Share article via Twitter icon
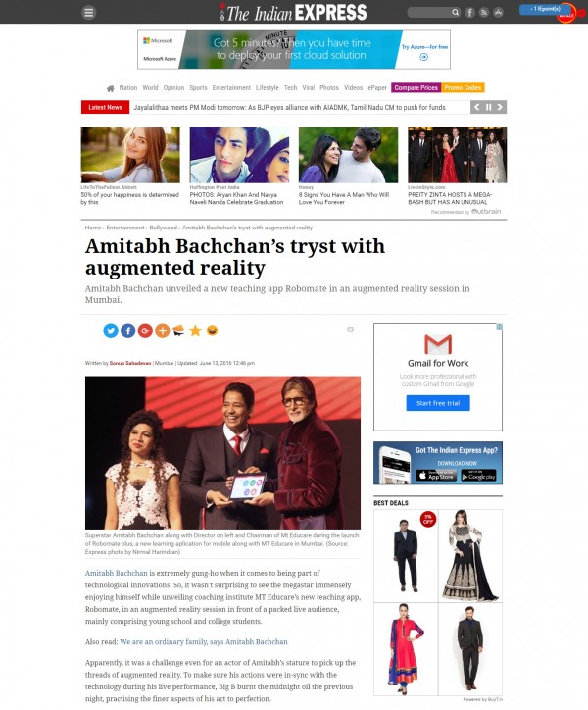 tap(111, 330)
